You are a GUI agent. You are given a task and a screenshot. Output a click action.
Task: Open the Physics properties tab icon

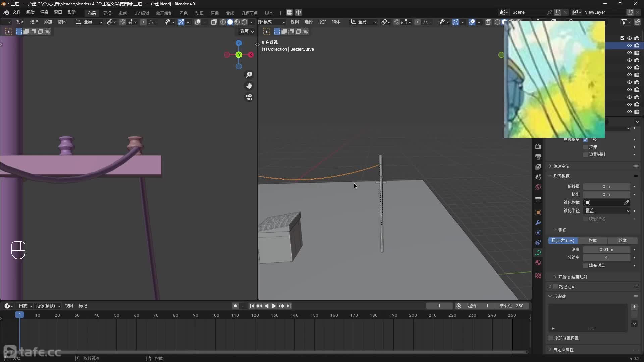click(538, 232)
